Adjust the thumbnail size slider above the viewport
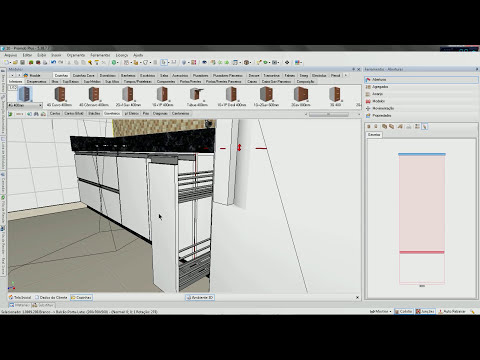Viewport: 480px width, 360px height. [329, 114]
